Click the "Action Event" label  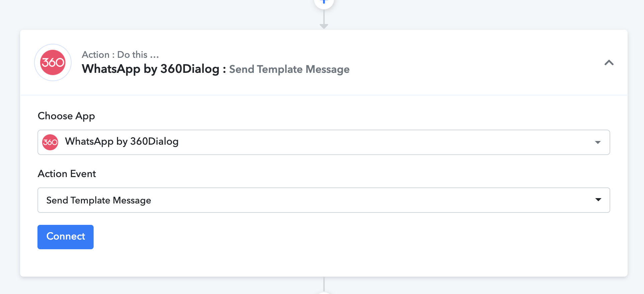[67, 174]
